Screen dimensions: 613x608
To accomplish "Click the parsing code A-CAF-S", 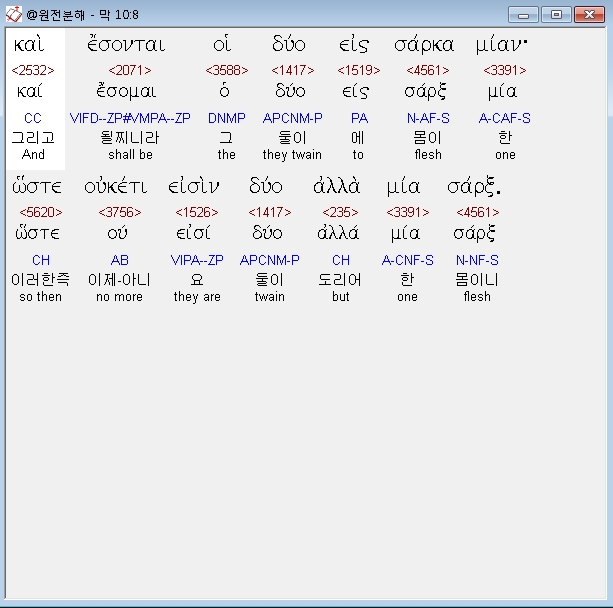I will coord(505,118).
